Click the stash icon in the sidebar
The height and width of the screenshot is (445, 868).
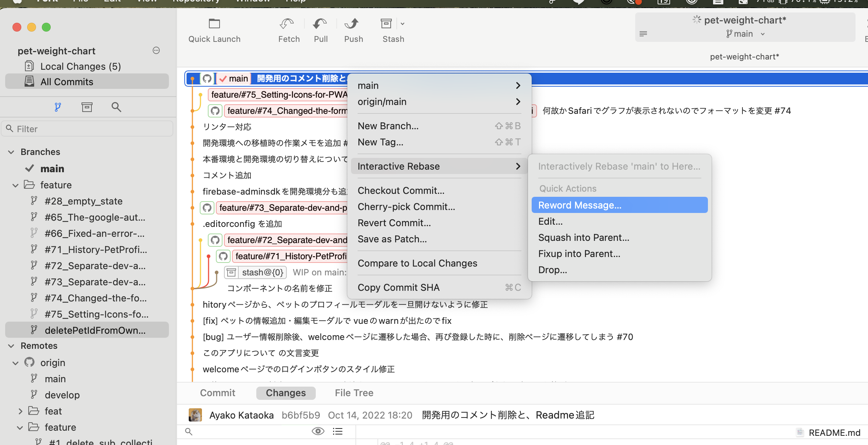point(87,107)
